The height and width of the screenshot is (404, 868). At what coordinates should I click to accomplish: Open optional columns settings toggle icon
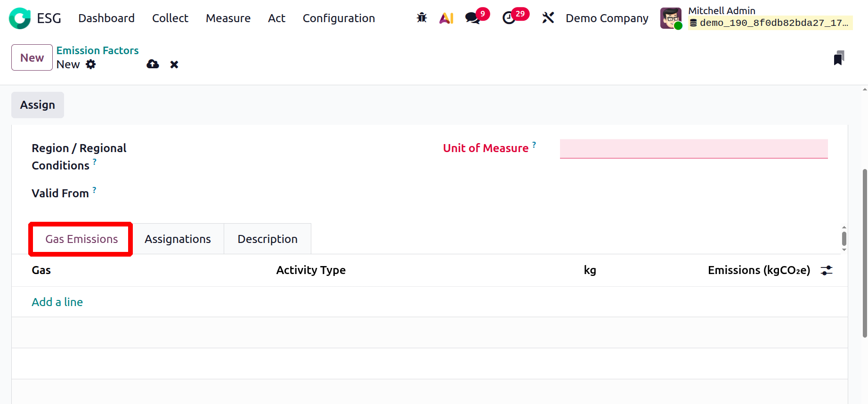tap(827, 270)
